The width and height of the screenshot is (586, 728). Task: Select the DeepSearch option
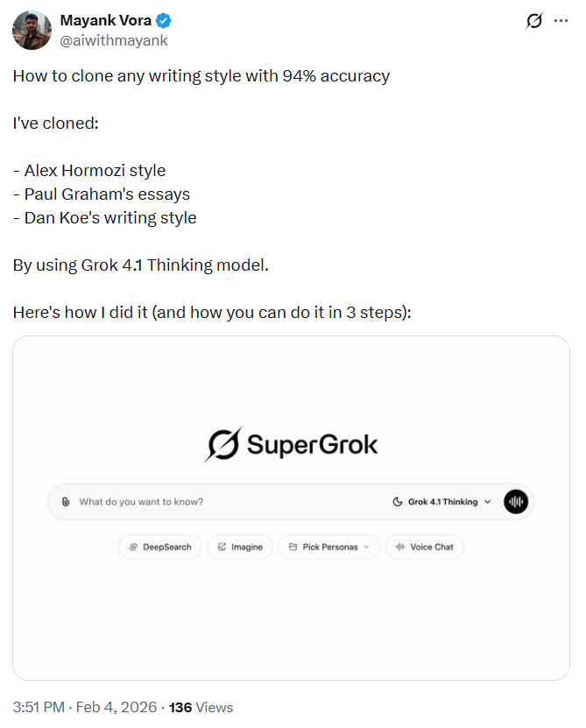coord(160,547)
